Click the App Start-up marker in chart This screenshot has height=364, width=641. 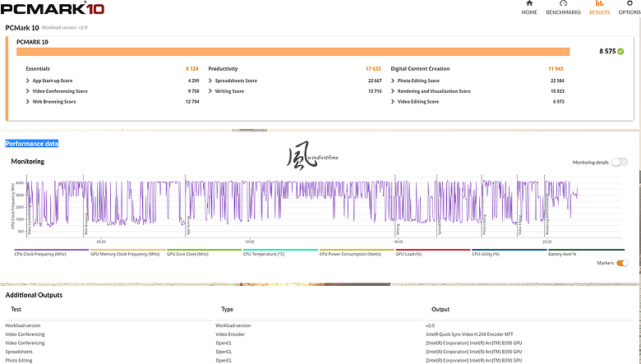tap(188, 226)
